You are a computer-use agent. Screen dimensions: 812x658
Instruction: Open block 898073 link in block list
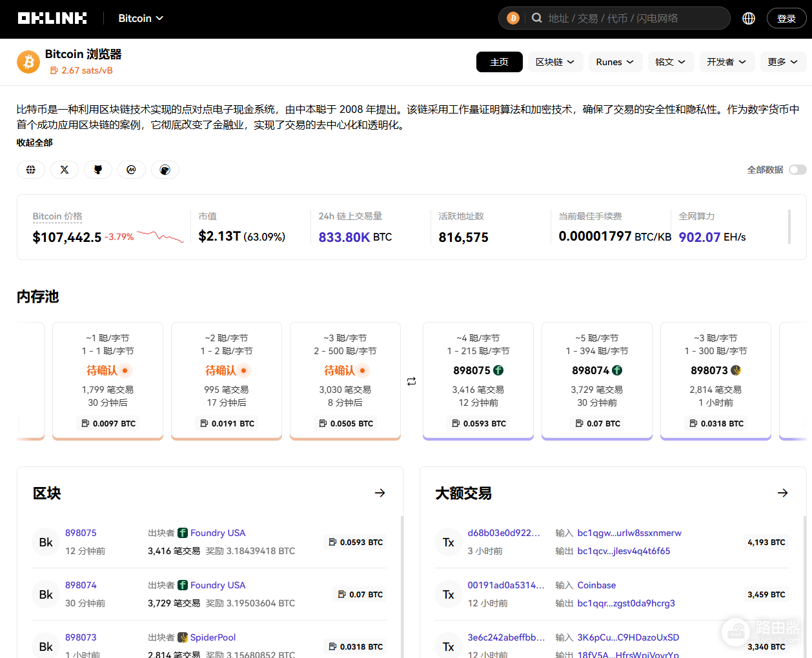[x=81, y=637]
